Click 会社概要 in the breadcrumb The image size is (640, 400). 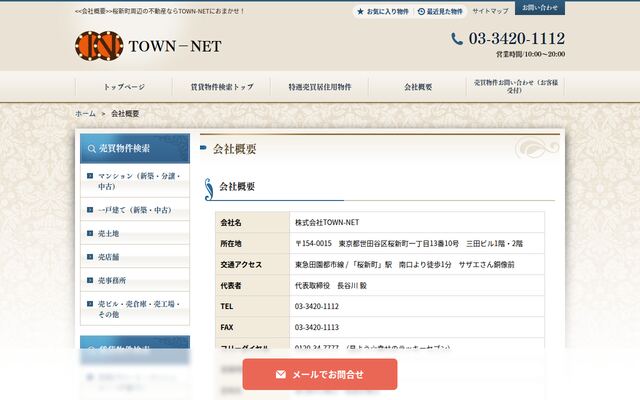coord(125,113)
